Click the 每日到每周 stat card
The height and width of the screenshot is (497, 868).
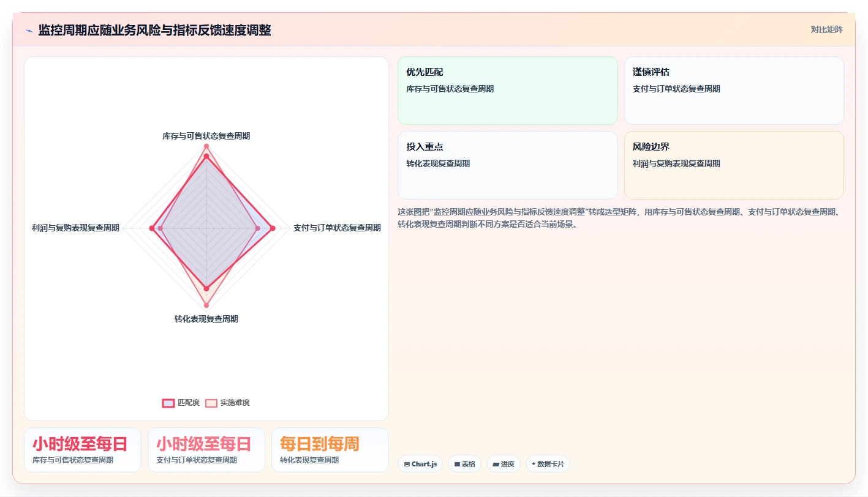click(x=330, y=450)
